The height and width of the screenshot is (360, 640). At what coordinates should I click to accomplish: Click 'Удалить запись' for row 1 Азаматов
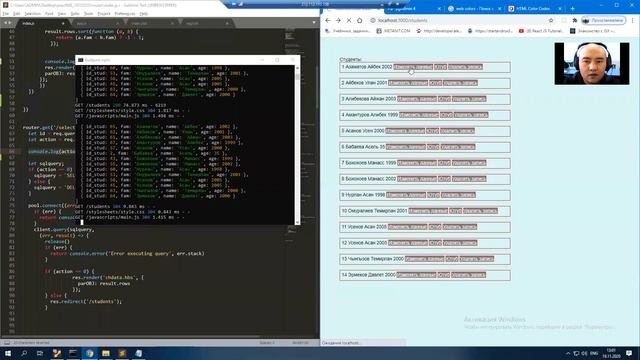pyautogui.click(x=465, y=67)
